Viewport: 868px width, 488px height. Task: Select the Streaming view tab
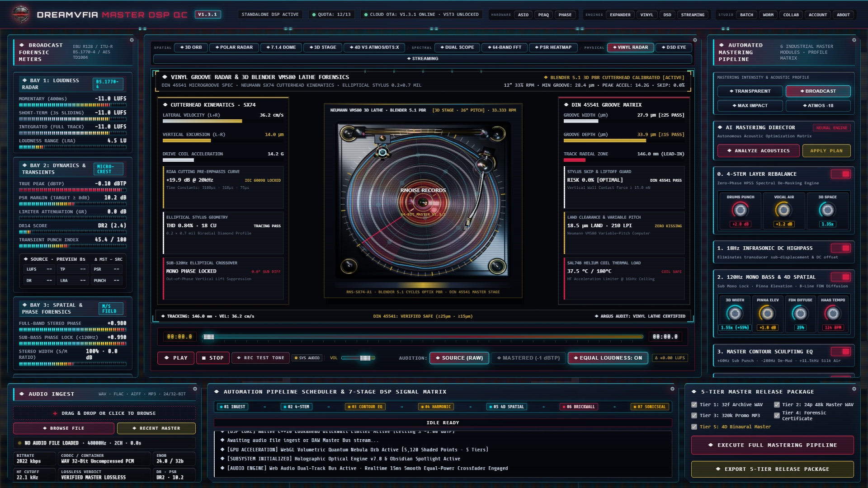tap(422, 59)
